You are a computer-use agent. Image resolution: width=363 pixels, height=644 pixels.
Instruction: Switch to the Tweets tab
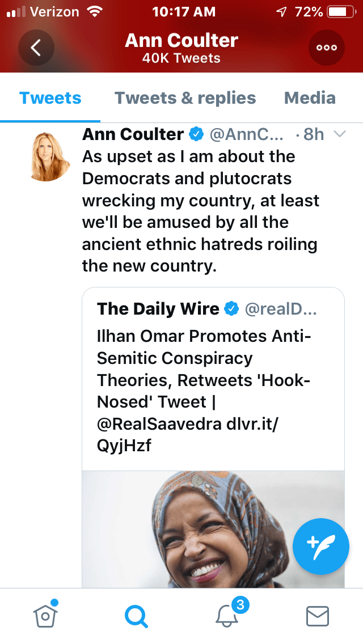tap(50, 98)
